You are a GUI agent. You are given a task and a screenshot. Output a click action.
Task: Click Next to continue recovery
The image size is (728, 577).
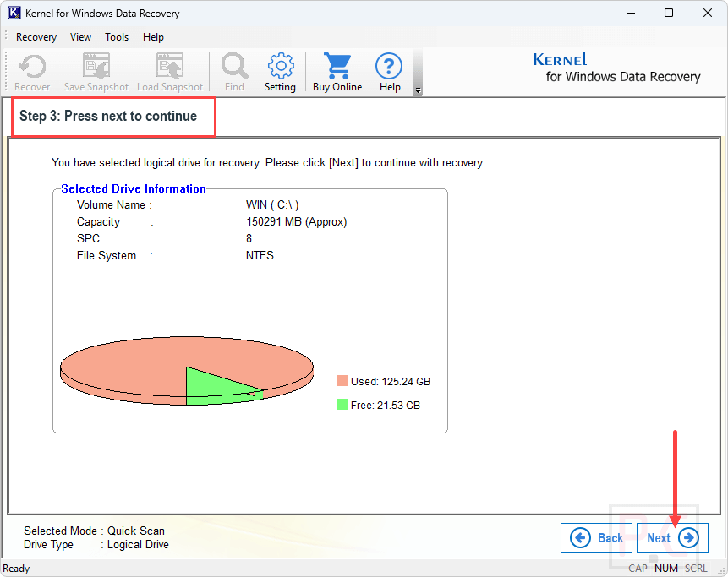click(x=672, y=537)
